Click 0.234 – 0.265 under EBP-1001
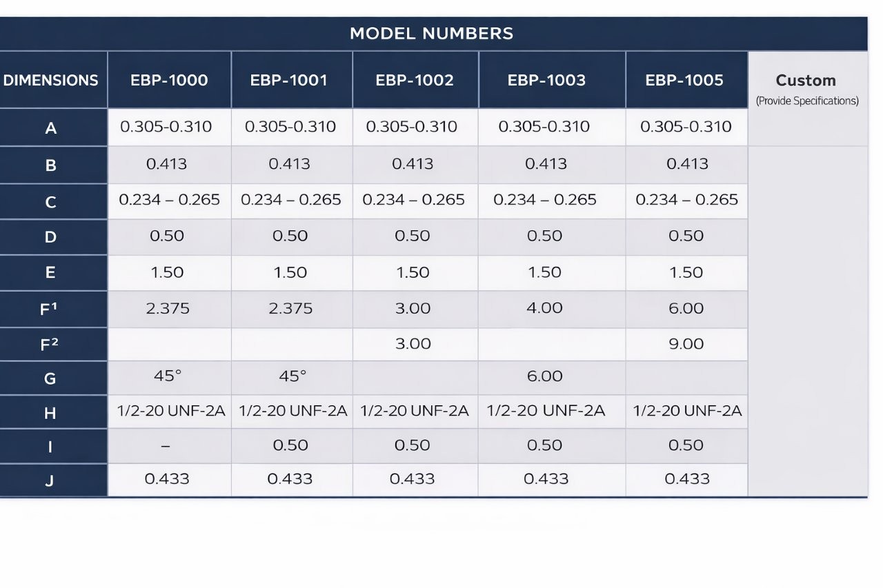The width and height of the screenshot is (883, 588). pyautogui.click(x=291, y=200)
